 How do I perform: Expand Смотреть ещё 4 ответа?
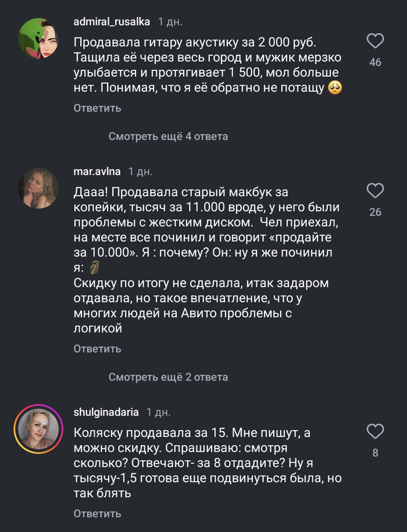click(x=168, y=136)
